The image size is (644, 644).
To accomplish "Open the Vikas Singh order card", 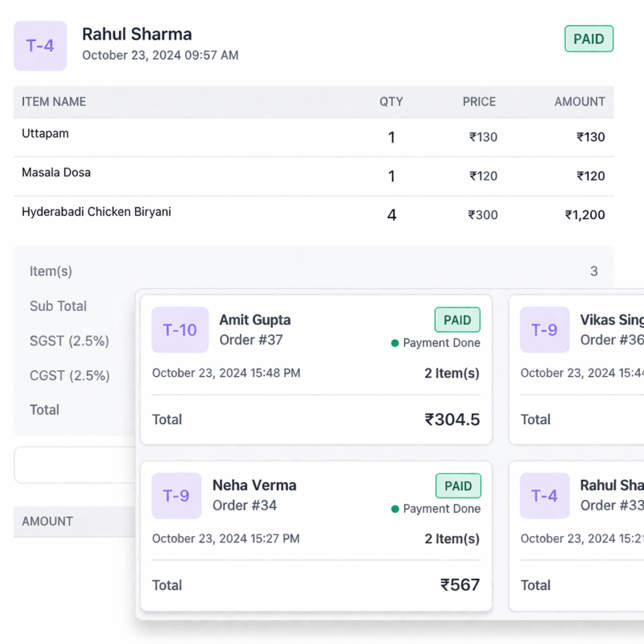I will pos(576,369).
